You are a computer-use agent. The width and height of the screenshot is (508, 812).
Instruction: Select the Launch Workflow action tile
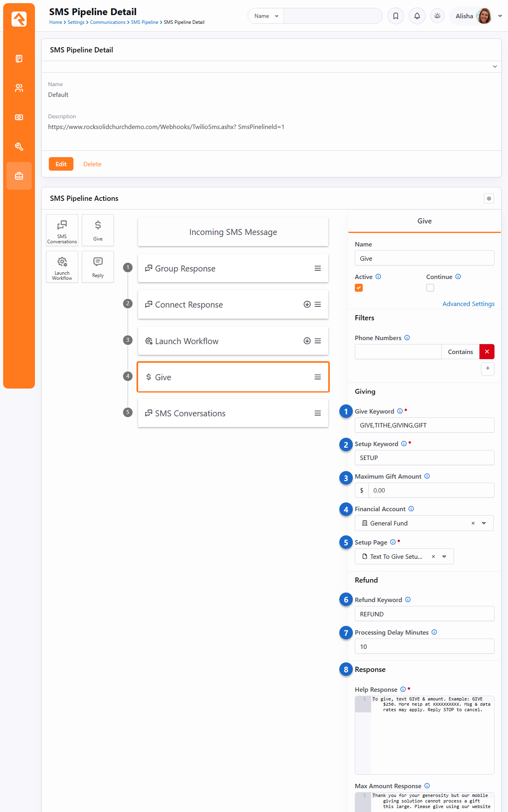[x=62, y=267]
